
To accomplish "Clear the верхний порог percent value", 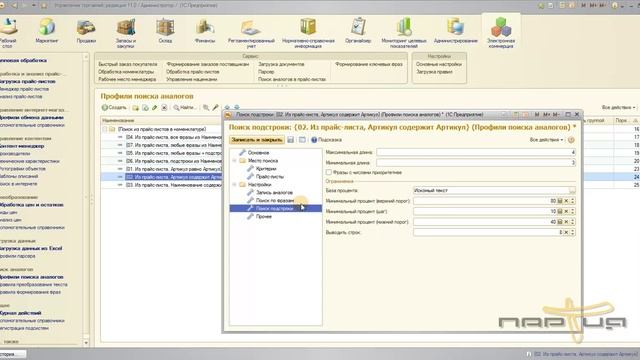I will [x=566, y=201].
